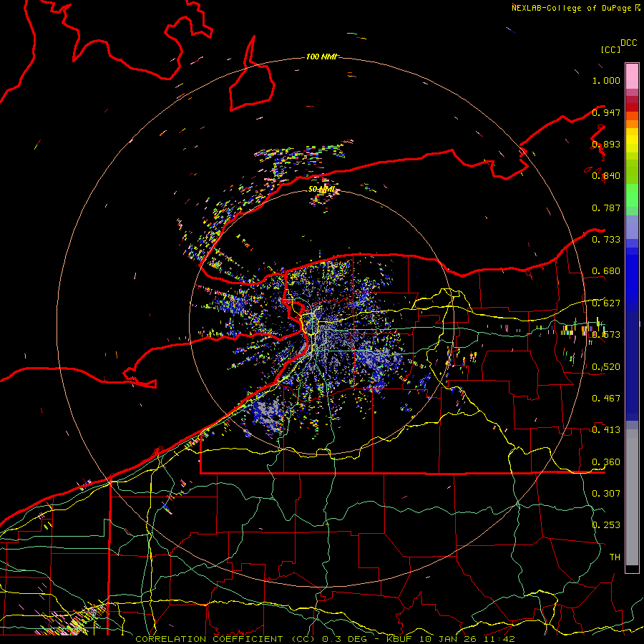Viewport: 644px width, 644px height.
Task: Click the 0.360 legend value
Action: click(x=606, y=462)
